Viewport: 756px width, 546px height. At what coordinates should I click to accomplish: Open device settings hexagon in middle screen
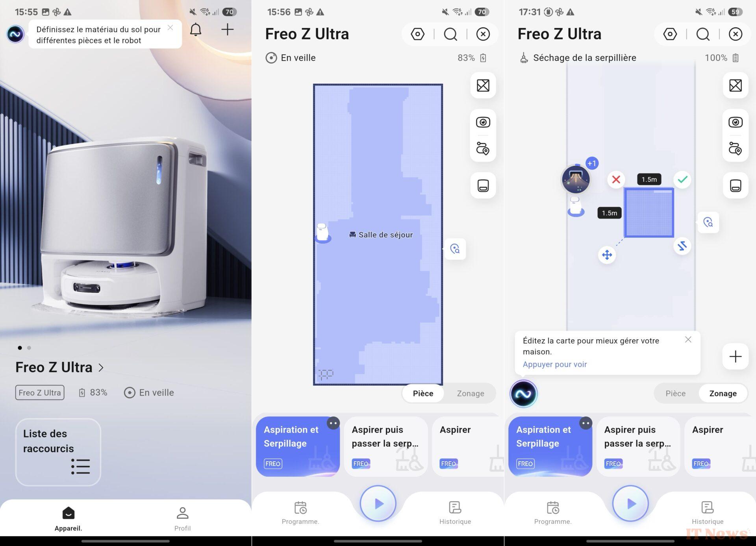click(417, 34)
